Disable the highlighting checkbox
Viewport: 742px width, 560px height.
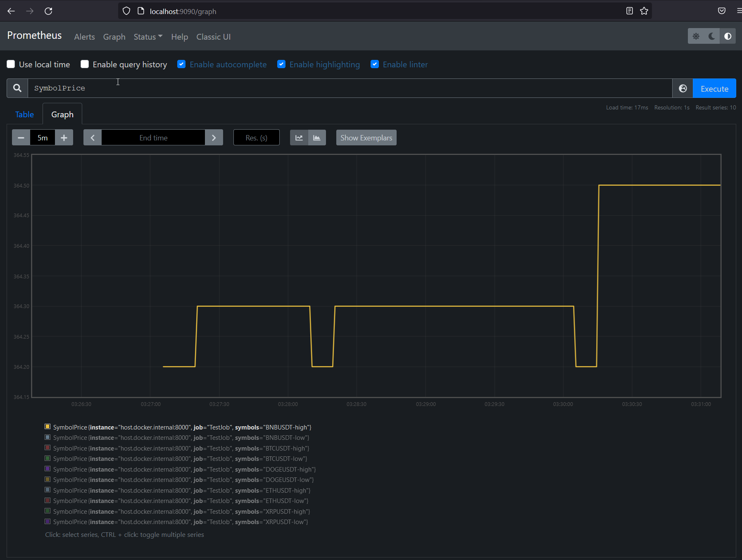tap(281, 64)
